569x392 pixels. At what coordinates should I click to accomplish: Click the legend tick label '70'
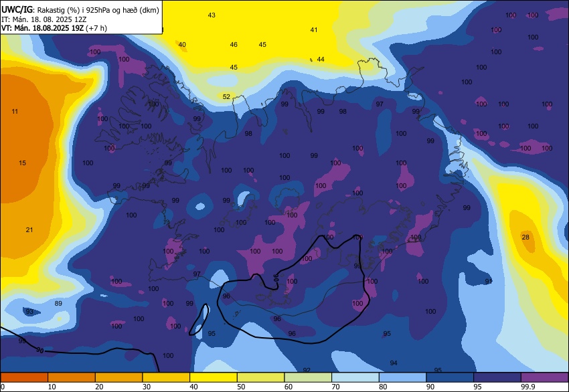(x=335, y=387)
